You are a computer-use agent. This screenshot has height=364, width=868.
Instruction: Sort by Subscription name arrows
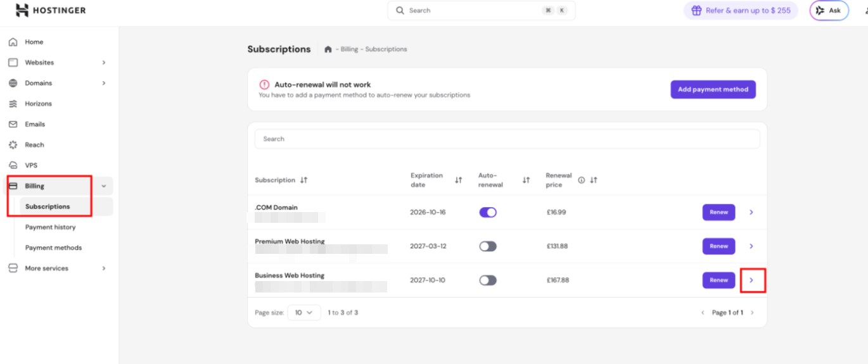pyautogui.click(x=304, y=180)
